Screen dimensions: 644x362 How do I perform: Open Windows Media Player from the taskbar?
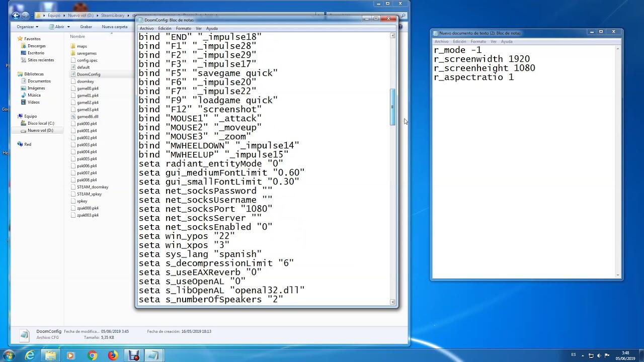(70, 355)
